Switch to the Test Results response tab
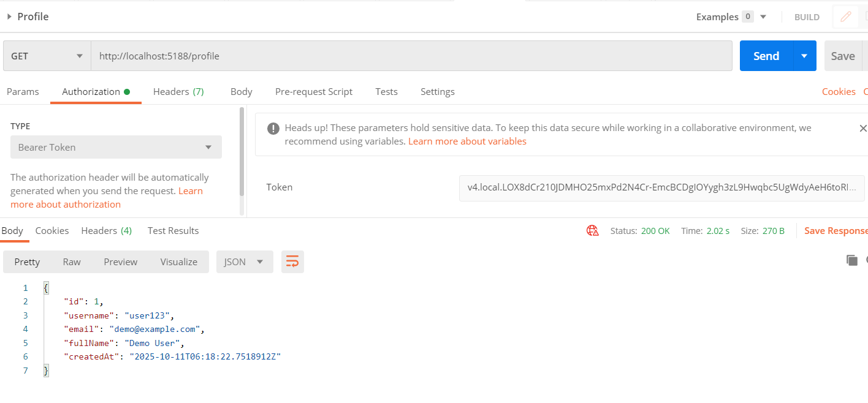The width and height of the screenshot is (868, 403). [173, 231]
